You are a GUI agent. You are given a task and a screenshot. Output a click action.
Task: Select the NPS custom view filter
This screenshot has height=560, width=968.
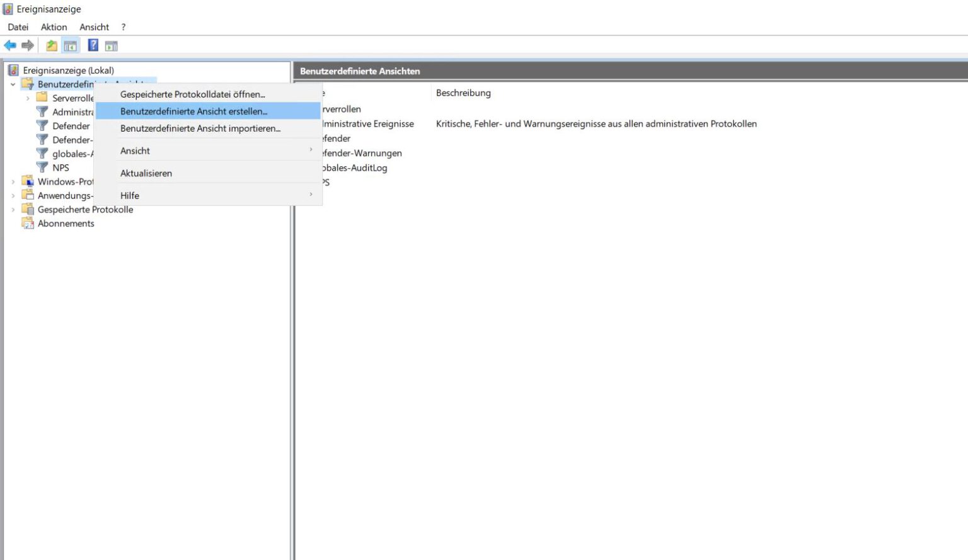pos(60,168)
